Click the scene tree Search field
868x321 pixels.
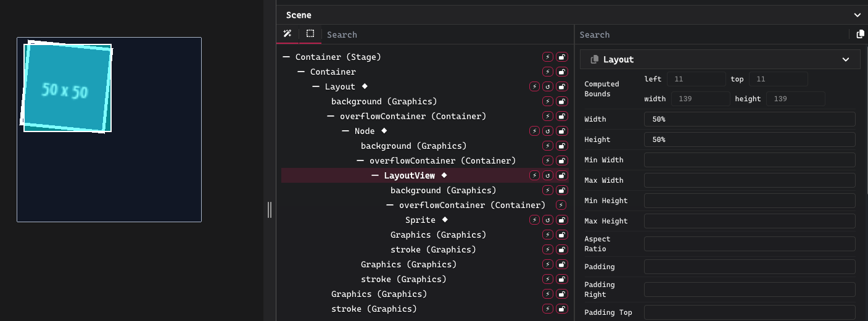(448, 35)
